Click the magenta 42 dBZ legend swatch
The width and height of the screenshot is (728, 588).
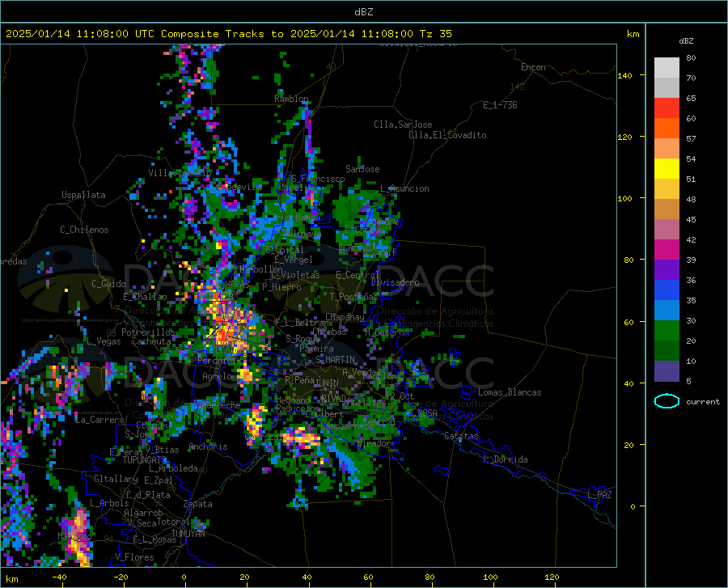click(x=667, y=250)
